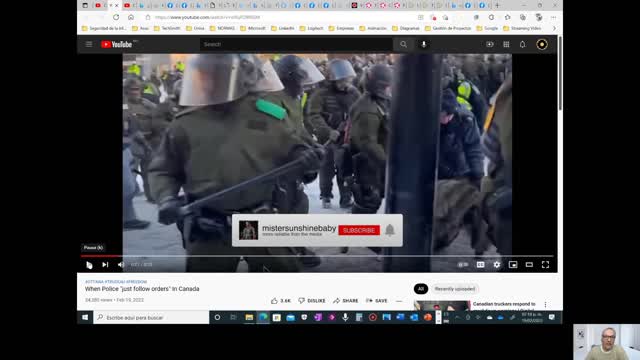Open YouTube notifications bell in header
The height and width of the screenshot is (360, 640).
(522, 44)
